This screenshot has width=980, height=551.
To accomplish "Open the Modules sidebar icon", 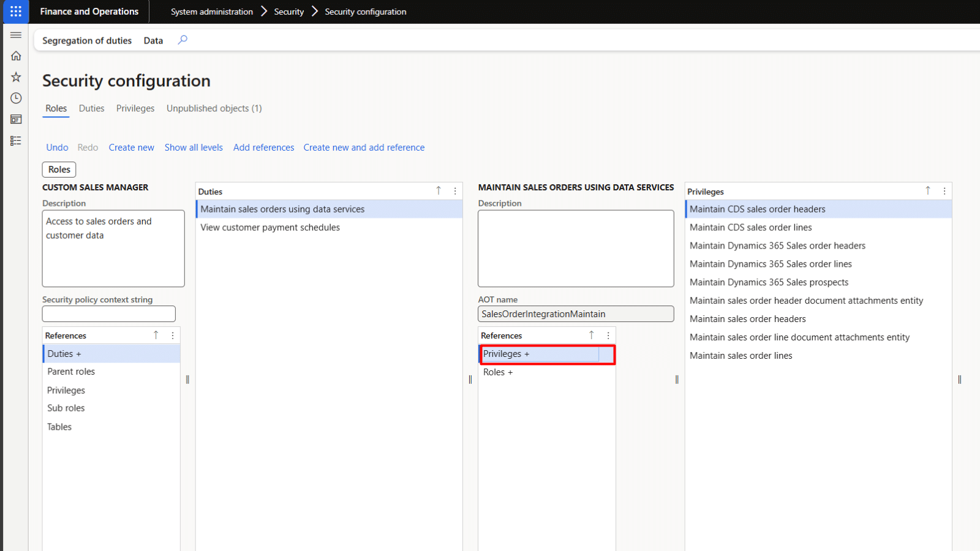I will 16,140.
